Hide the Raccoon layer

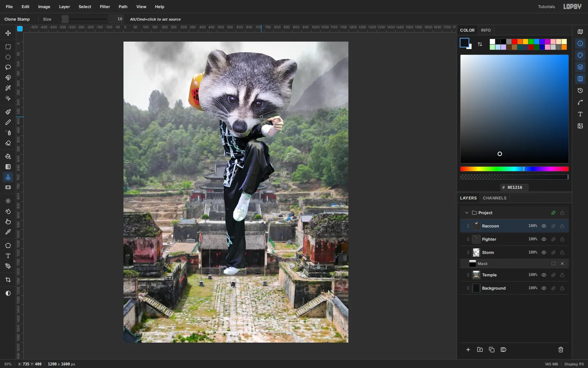(544, 226)
